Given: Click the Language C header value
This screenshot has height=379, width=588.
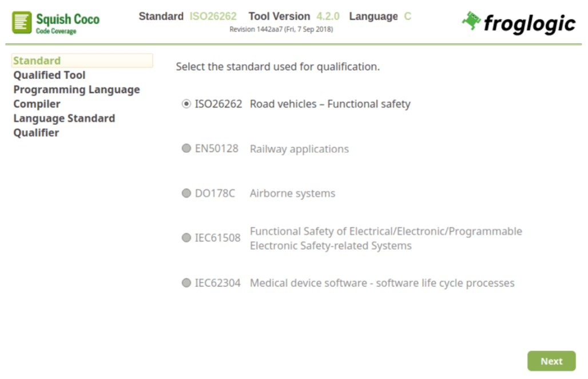Looking at the screenshot, I should (x=407, y=17).
